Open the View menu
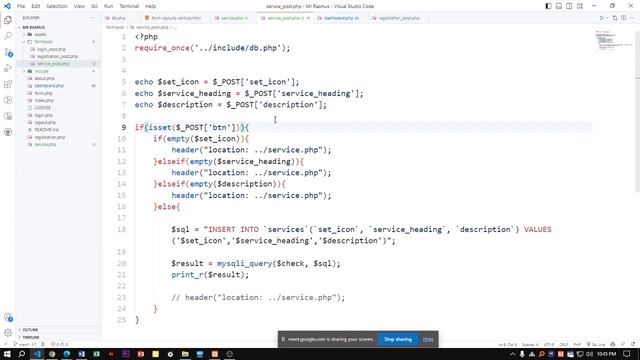This screenshot has height=360, width=640. pyautogui.click(x=79, y=6)
